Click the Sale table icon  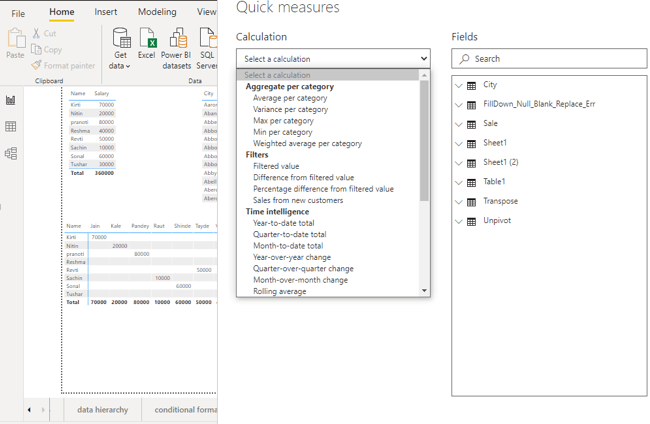click(471, 124)
